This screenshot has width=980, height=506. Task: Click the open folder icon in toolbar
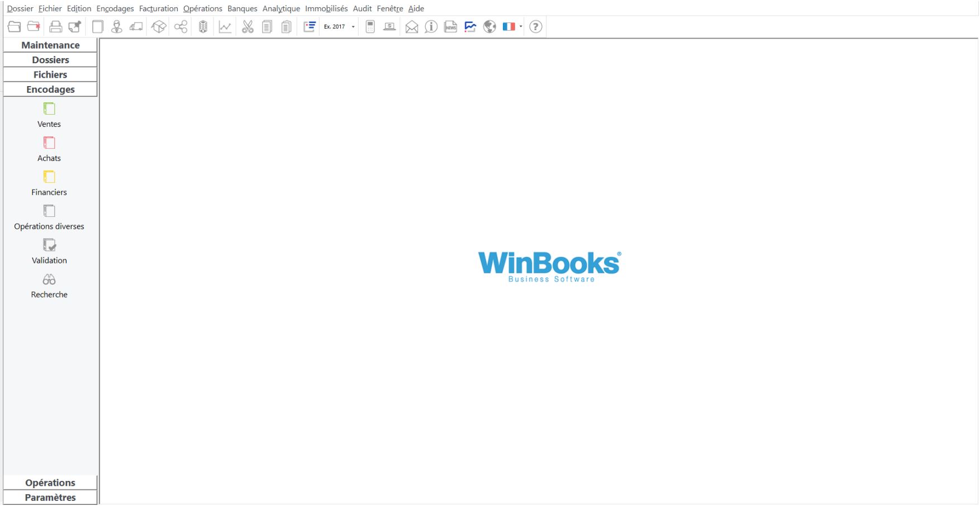[x=14, y=26]
